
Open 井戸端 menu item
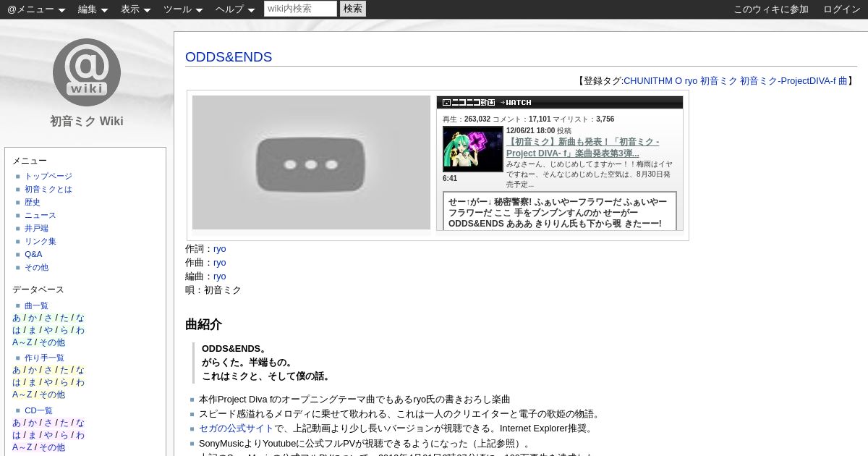(36, 228)
